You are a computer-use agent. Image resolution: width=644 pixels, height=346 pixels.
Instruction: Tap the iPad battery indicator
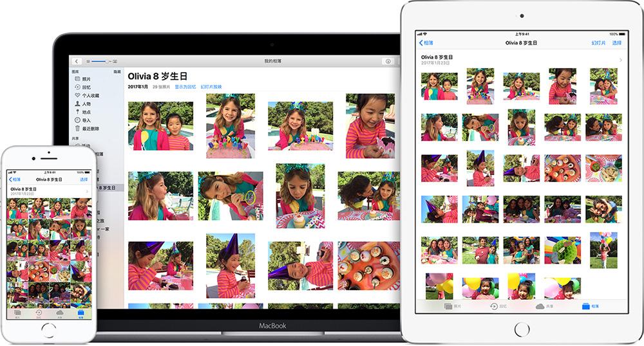click(622, 34)
